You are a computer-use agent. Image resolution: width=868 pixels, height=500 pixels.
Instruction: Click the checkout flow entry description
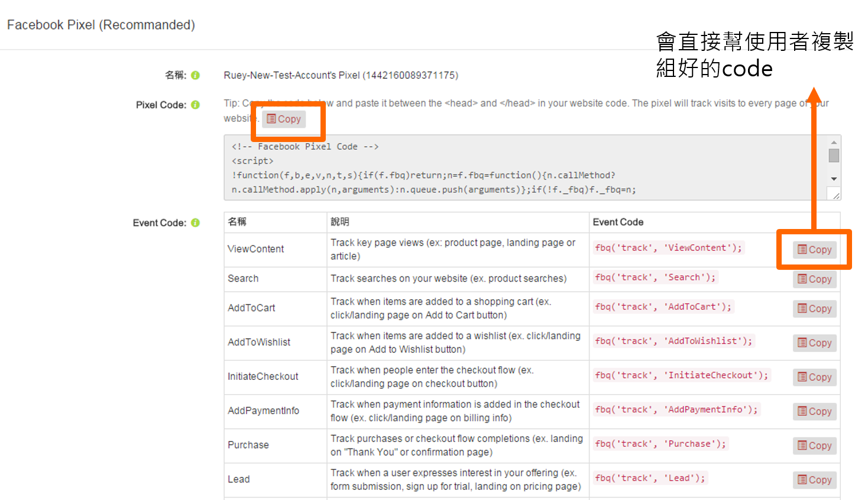coord(432,378)
